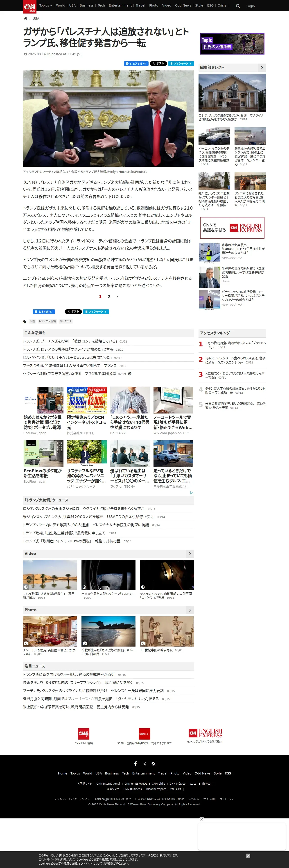
Task: Click 詳細 link in cookie notice
Action: pos(108,864)
